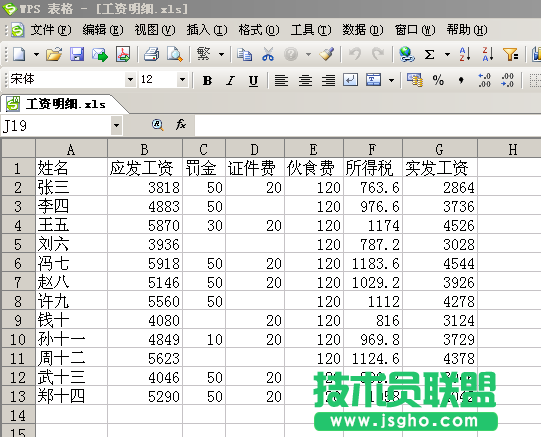Viewport: 541px width, 437px height.
Task: Click the insert hyperlink globe icon
Action: tap(407, 54)
